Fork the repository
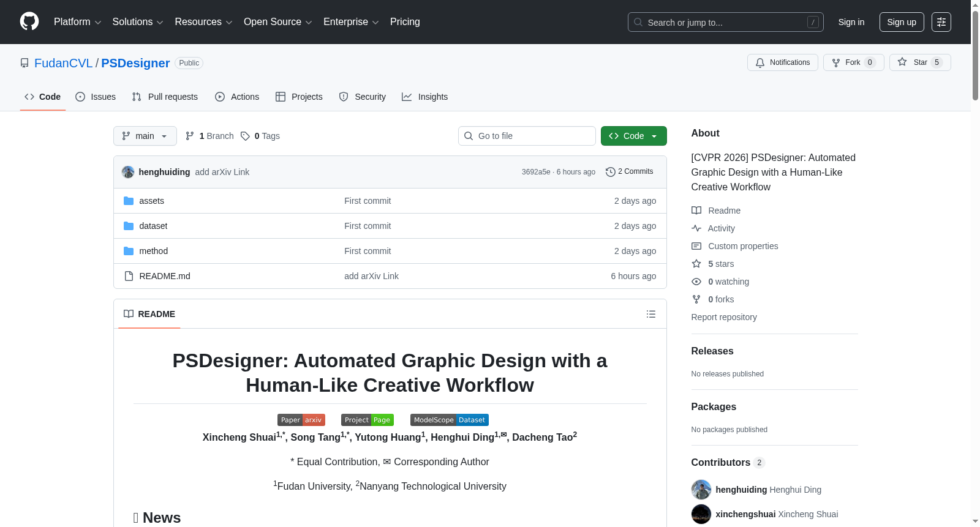This screenshot has width=980, height=527. tap(853, 62)
